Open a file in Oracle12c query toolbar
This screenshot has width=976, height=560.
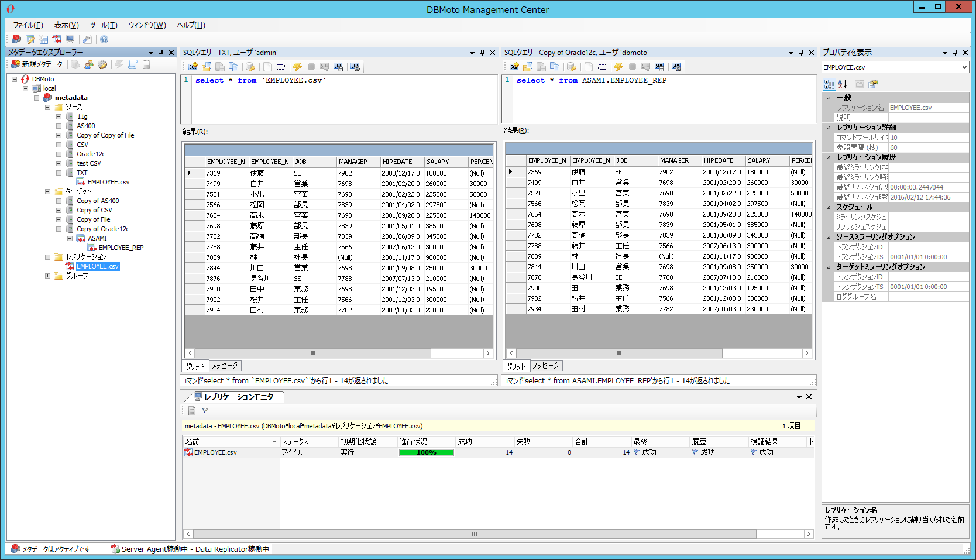528,67
